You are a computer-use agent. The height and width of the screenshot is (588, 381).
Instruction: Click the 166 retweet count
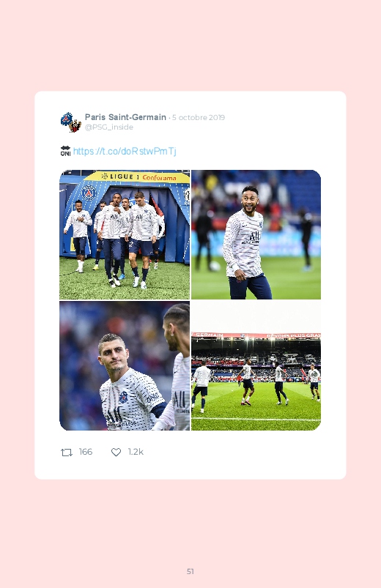[x=86, y=452]
